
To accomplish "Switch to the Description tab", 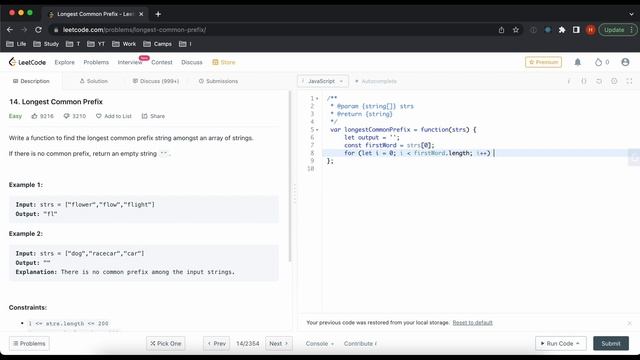I will pos(31,81).
